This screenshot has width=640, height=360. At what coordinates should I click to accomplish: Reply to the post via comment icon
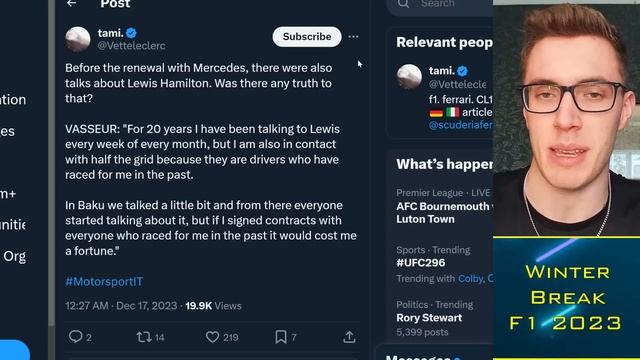pyautogui.click(x=76, y=337)
